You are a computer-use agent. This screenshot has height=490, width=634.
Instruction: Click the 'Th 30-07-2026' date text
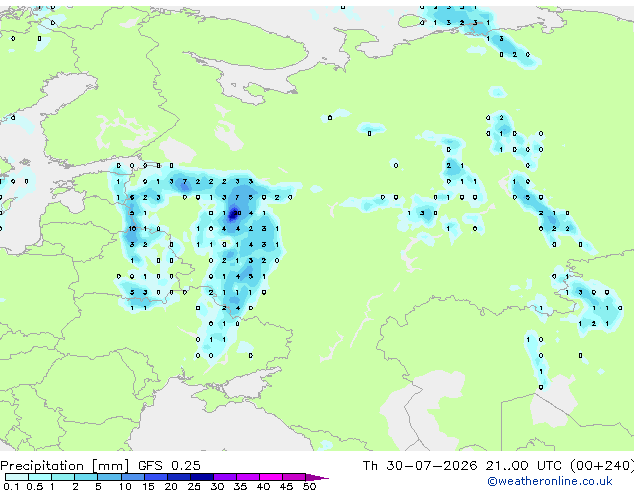[x=420, y=465]
